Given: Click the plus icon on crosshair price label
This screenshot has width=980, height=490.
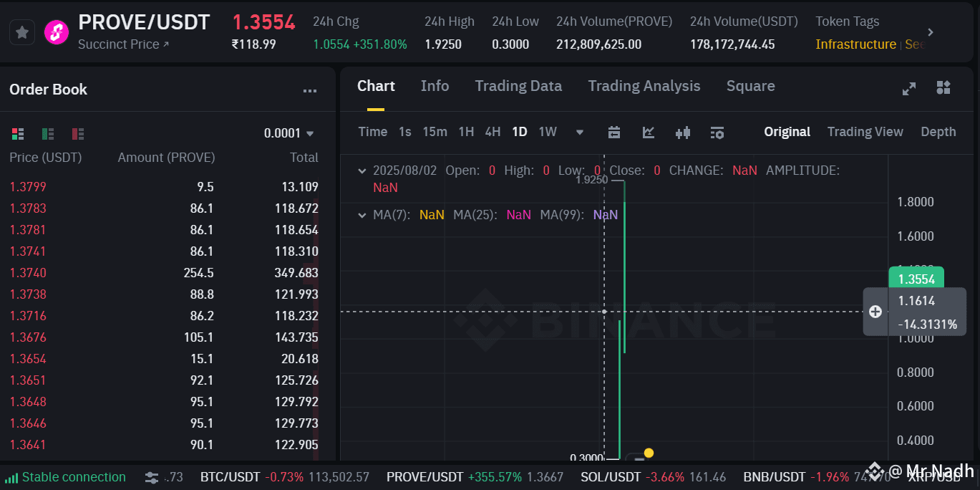Looking at the screenshot, I should coord(875,312).
